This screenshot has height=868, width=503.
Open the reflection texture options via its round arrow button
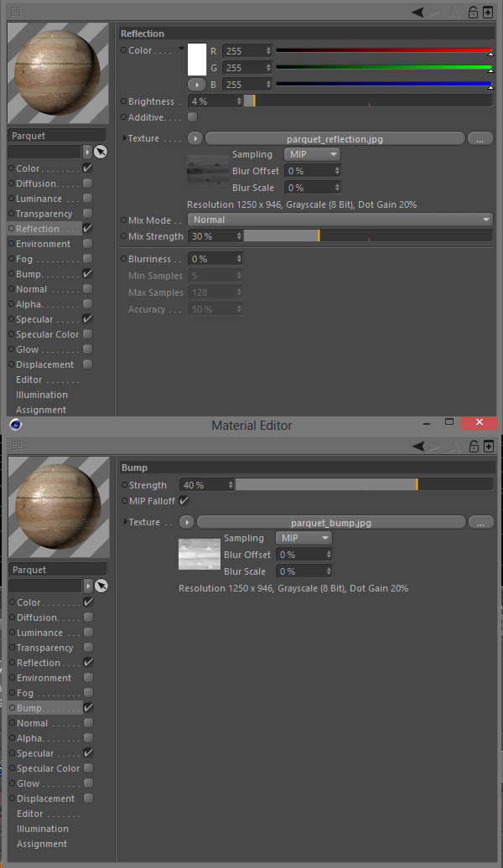[195, 138]
